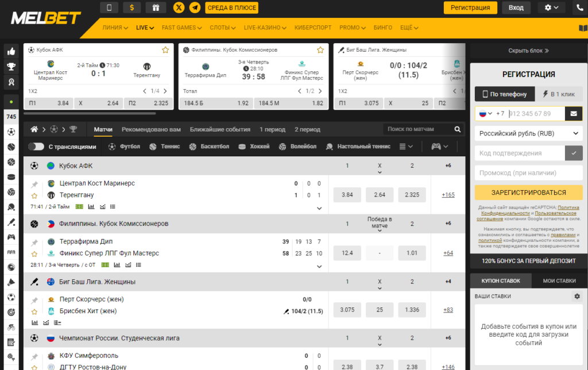Switch to МОИ СТАВКИ tab
Screen dimensions: 588x370
559,281
